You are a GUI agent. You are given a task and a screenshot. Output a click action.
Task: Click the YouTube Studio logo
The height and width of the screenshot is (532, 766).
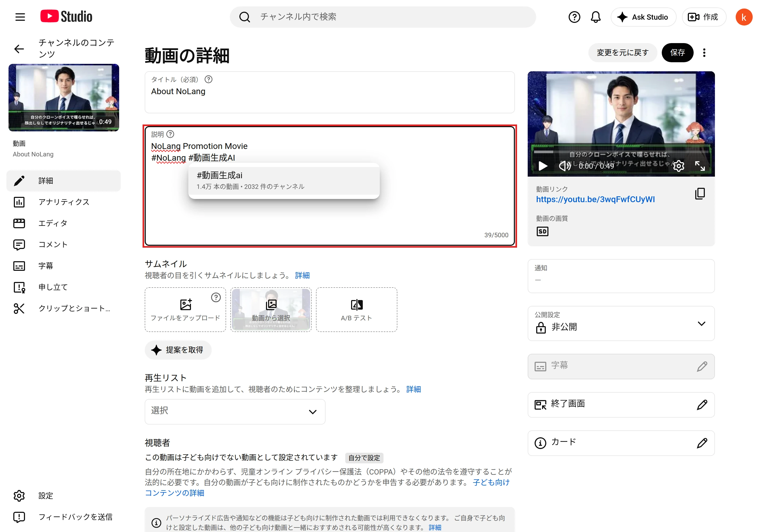coord(66,16)
